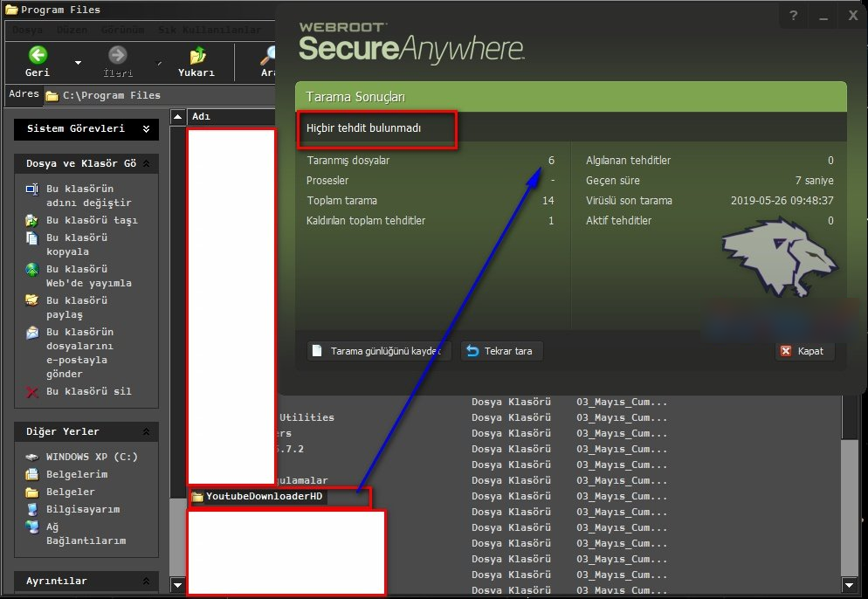
Task: Open the Bilgisayarım link
Action: tap(83, 509)
